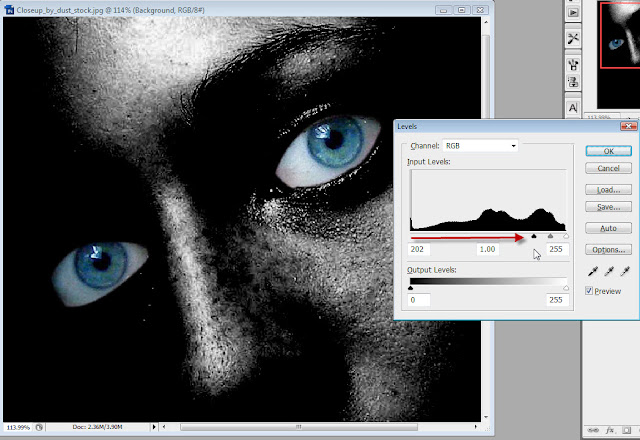Click the input highlight field showing 255
The height and width of the screenshot is (440, 640).
click(558, 249)
